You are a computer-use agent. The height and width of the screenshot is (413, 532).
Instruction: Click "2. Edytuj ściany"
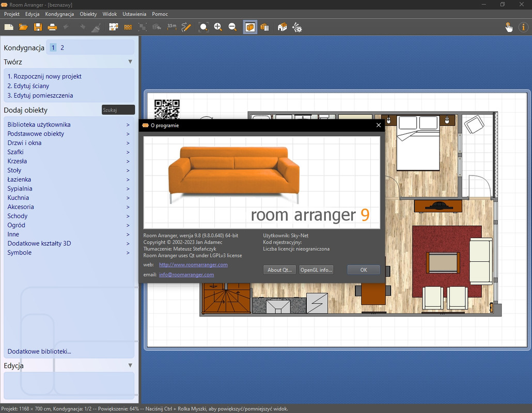pos(28,86)
